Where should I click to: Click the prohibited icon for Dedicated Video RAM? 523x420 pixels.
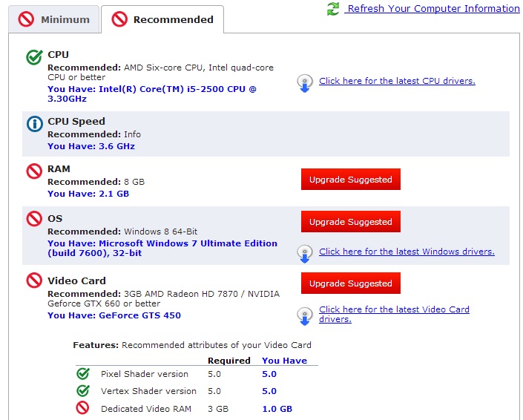(x=83, y=408)
